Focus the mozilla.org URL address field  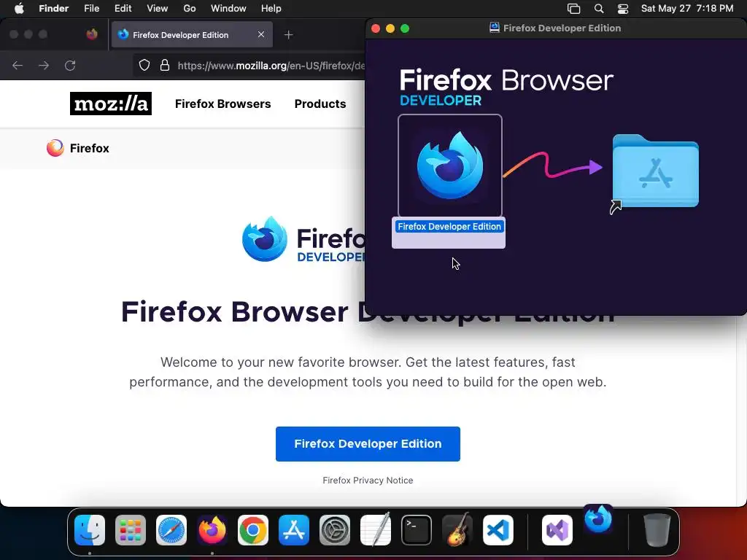(271, 66)
